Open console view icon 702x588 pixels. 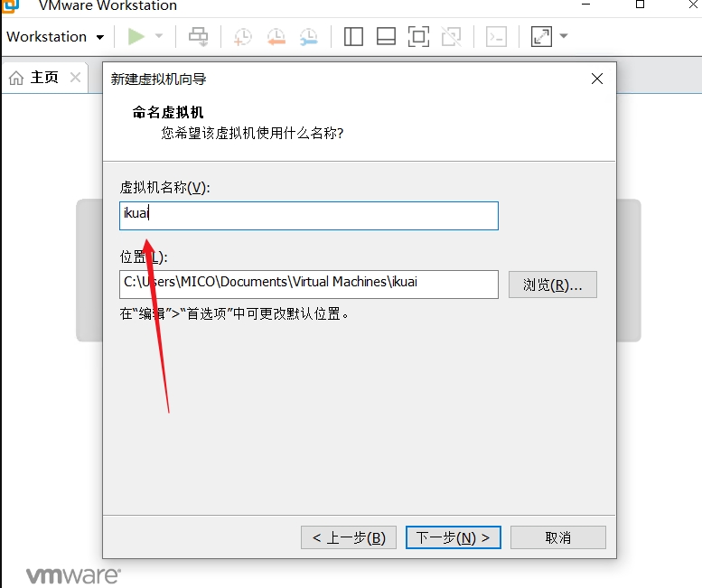pyautogui.click(x=497, y=37)
